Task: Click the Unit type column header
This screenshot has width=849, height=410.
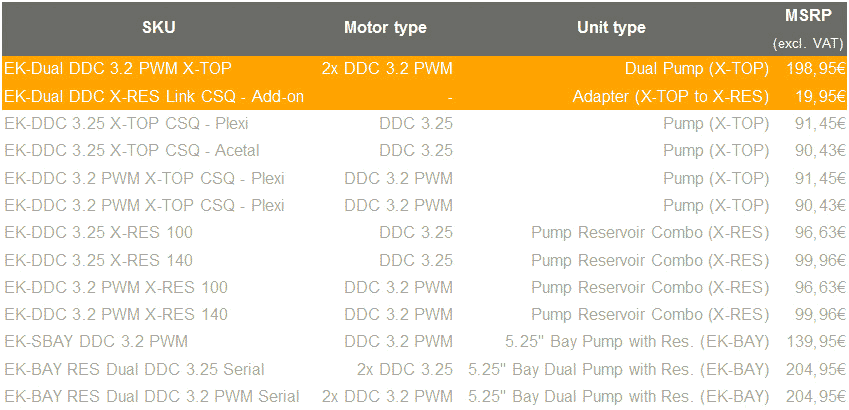Action: 611,27
